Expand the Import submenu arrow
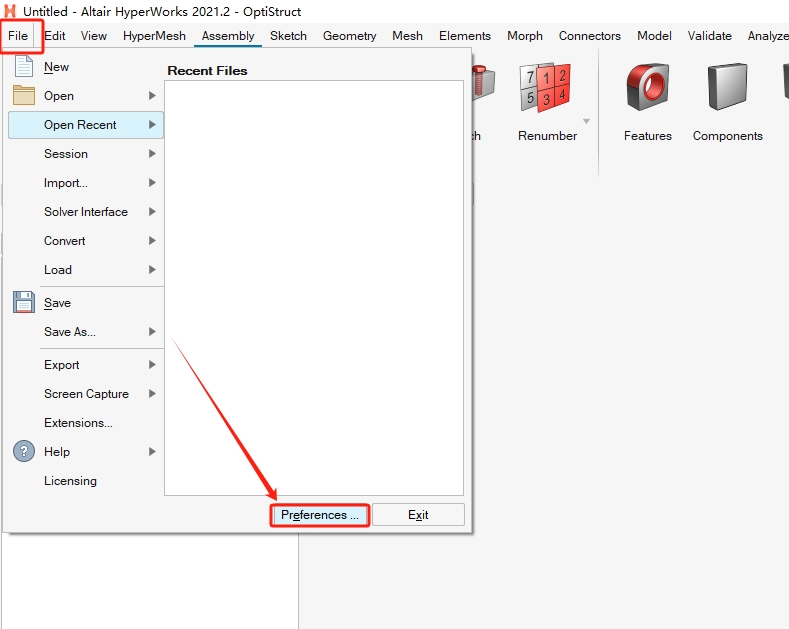The width and height of the screenshot is (789, 629). (x=152, y=183)
